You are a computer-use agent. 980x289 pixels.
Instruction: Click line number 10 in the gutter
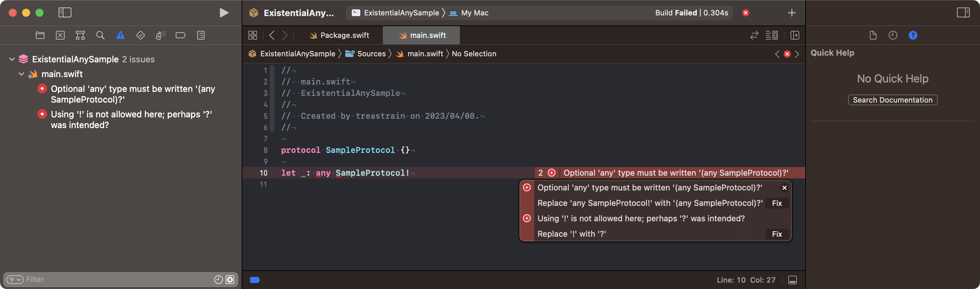pos(263,173)
